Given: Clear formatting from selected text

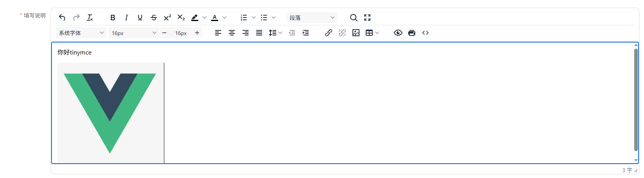Looking at the screenshot, I should tap(90, 18).
